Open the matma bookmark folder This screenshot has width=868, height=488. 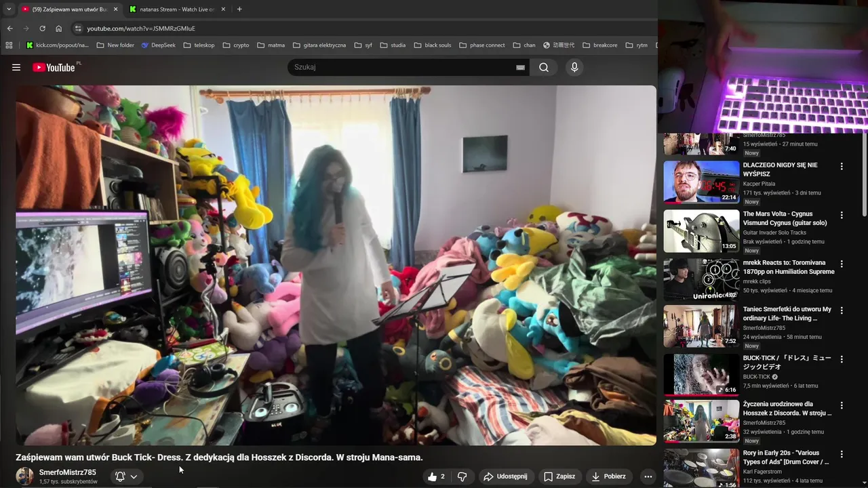[271, 45]
